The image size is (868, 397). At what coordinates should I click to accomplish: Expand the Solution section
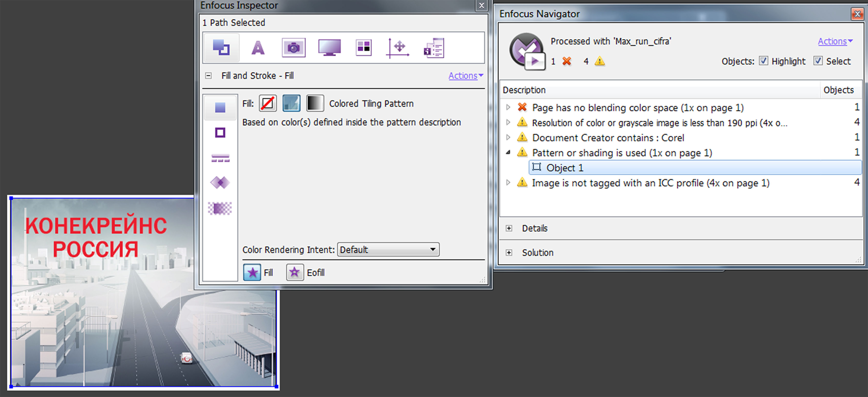pos(509,253)
